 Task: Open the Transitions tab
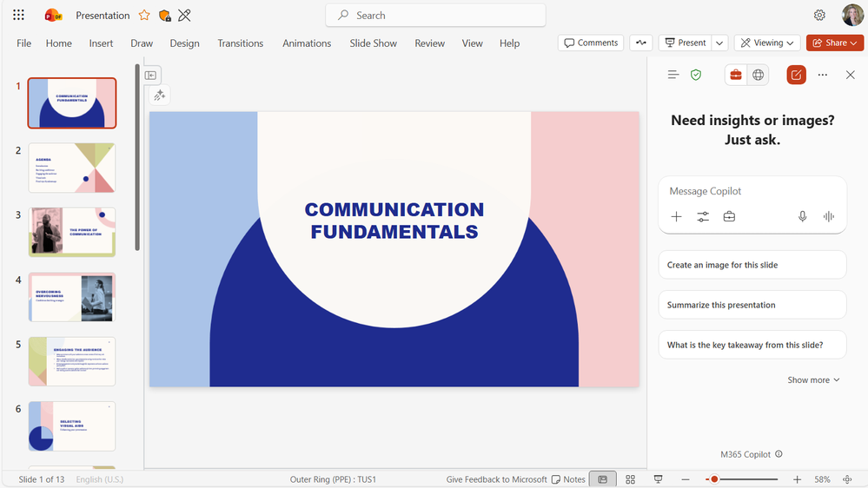[x=240, y=43]
